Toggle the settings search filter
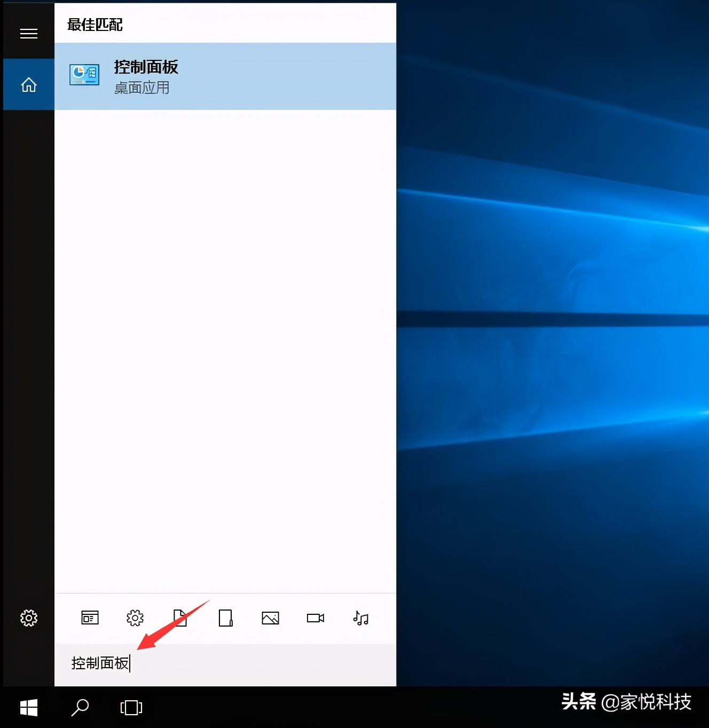This screenshot has height=728, width=709. (135, 618)
